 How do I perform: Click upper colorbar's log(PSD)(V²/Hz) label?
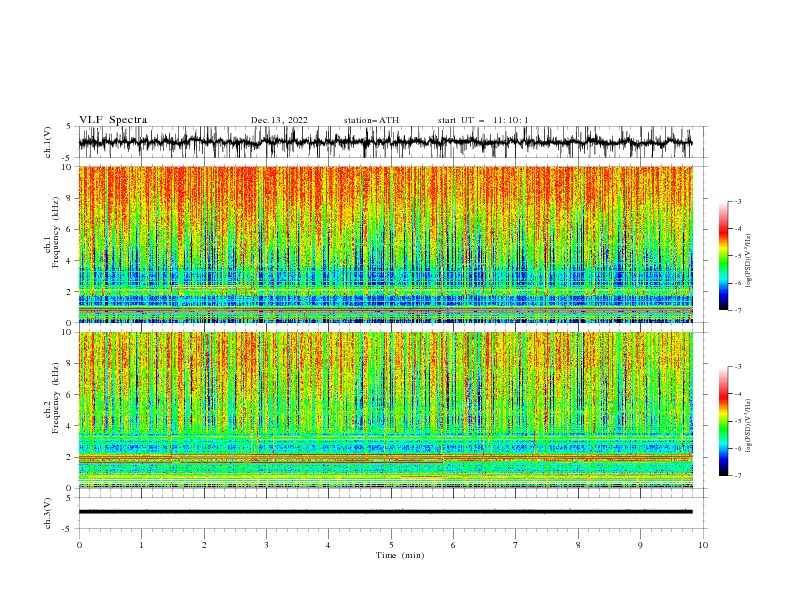click(x=749, y=261)
